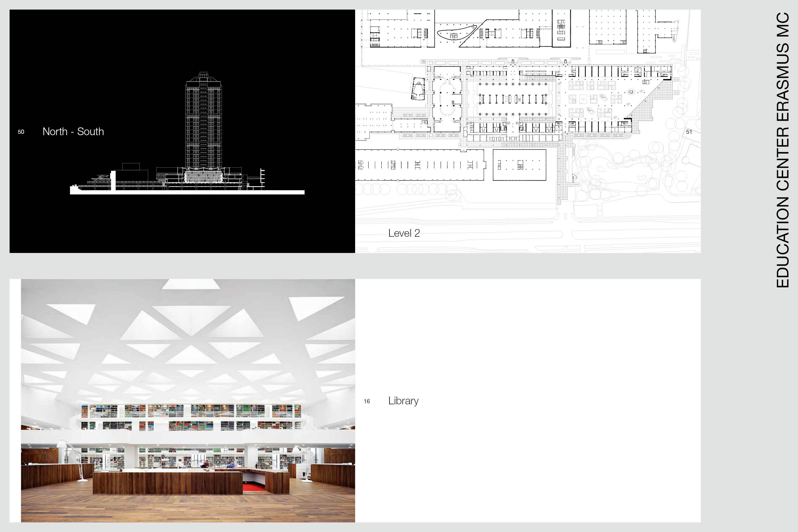This screenshot has width=798, height=532.
Task: Click the rectangular building below main plan
Action: [x=519, y=165]
